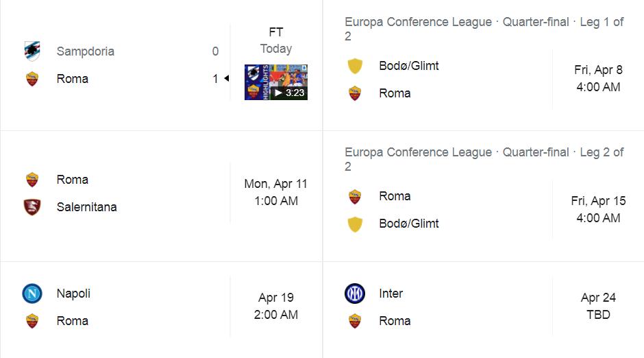
Task: Click the Salernitana crest icon
Action: tap(32, 206)
